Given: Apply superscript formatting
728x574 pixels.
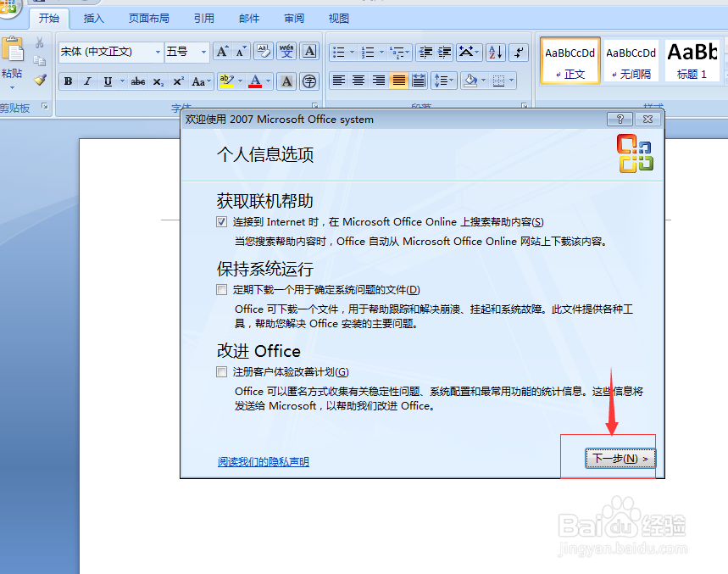Looking at the screenshot, I should 178,81.
